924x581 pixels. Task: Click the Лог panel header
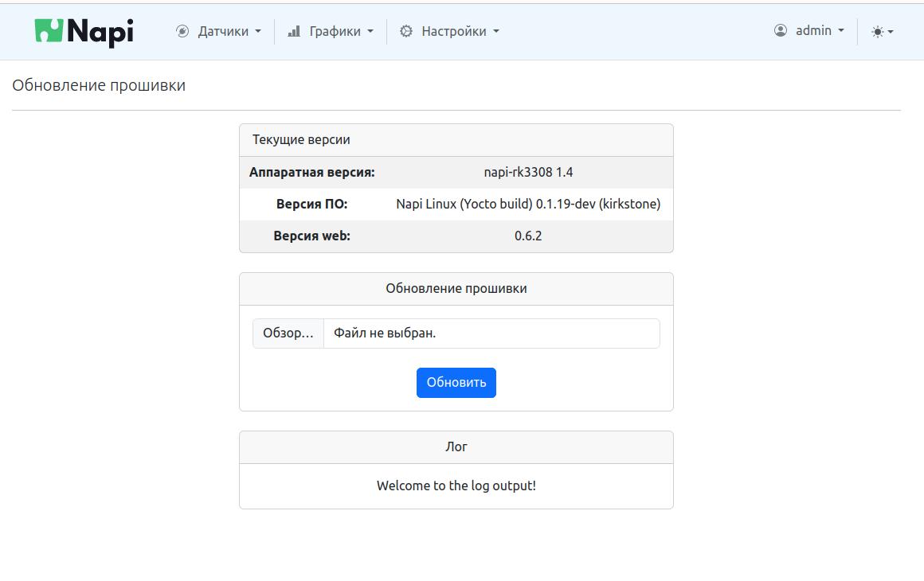pyautogui.click(x=456, y=446)
